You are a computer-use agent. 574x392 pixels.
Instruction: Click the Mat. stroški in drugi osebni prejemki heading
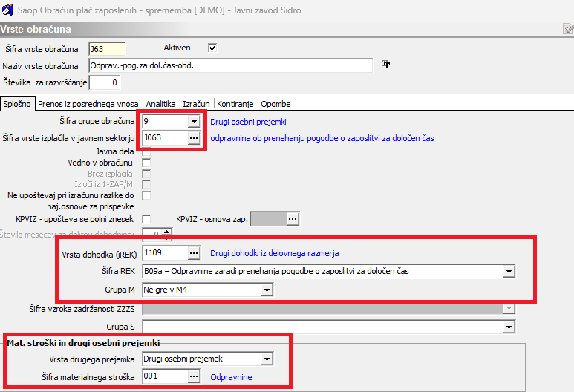[83, 343]
